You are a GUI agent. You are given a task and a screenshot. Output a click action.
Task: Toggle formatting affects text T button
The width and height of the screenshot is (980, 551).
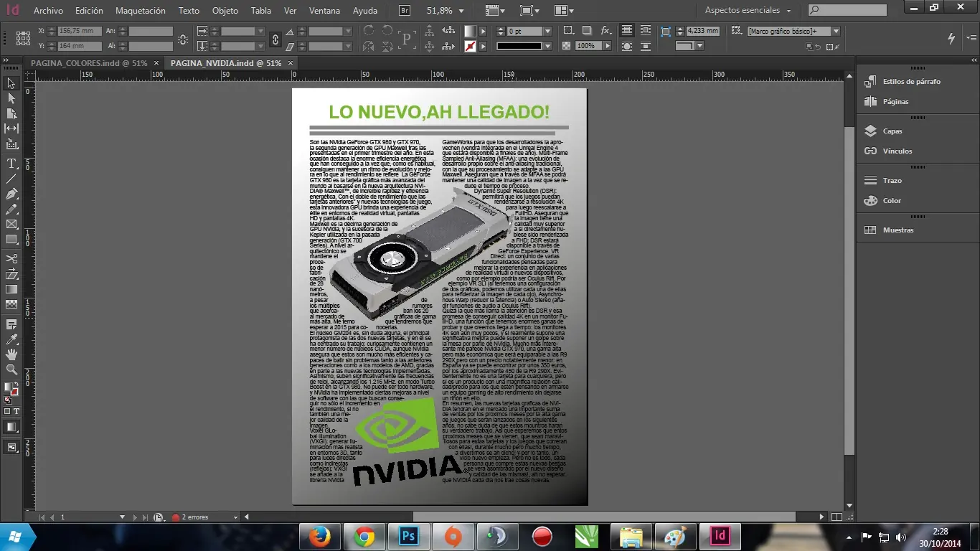pyautogui.click(x=17, y=412)
